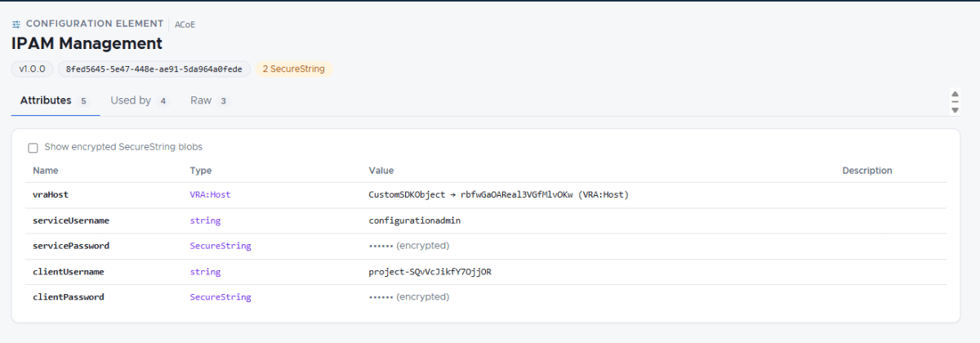Click the Name column header
980x343 pixels.
(46, 171)
